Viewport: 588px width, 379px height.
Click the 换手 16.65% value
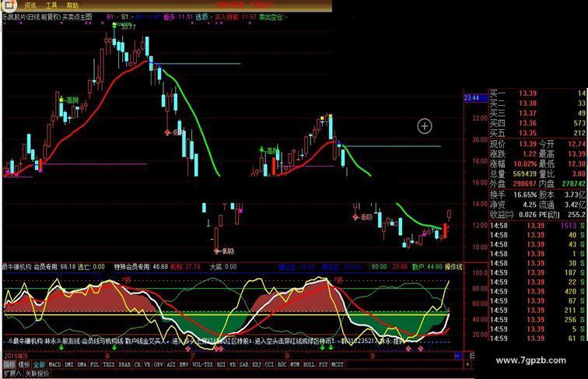525,195
